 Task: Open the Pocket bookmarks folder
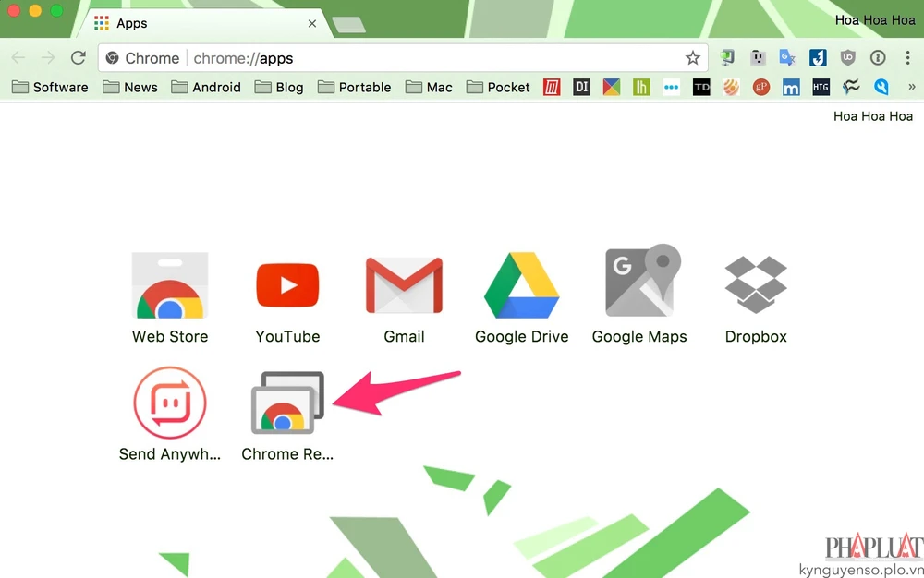point(498,88)
